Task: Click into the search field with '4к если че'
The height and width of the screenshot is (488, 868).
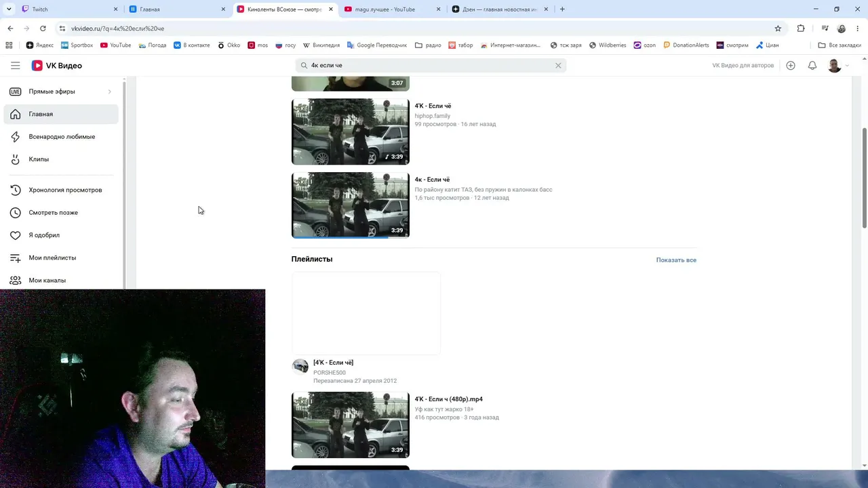Action: click(431, 66)
